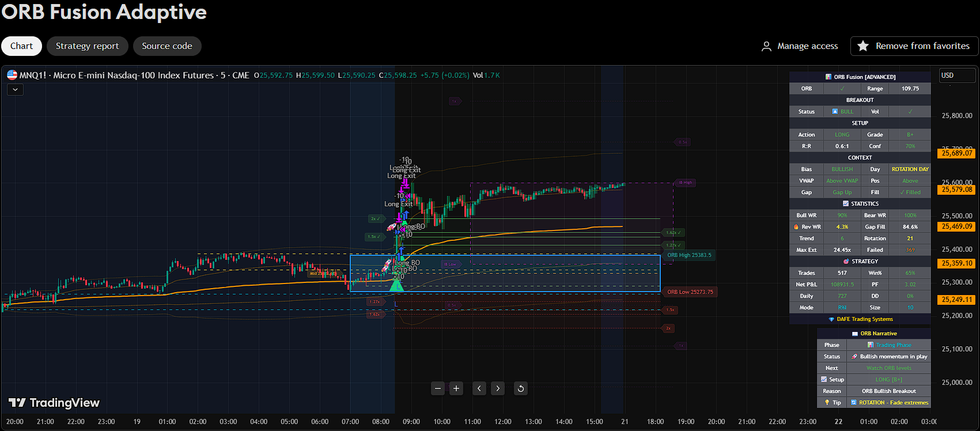Open the Strategy report tab
The image size is (980, 431).
(88, 46)
